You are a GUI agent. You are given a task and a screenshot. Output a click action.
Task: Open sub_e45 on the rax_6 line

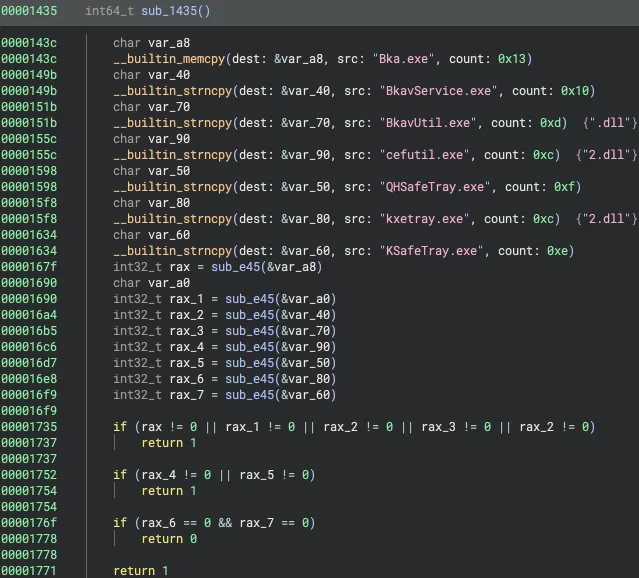coord(250,379)
